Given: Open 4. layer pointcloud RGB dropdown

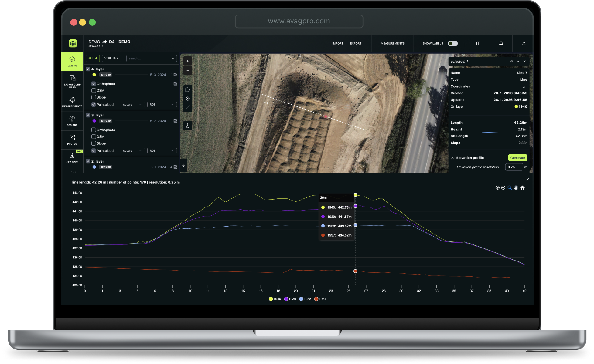Looking at the screenshot, I should tap(162, 105).
